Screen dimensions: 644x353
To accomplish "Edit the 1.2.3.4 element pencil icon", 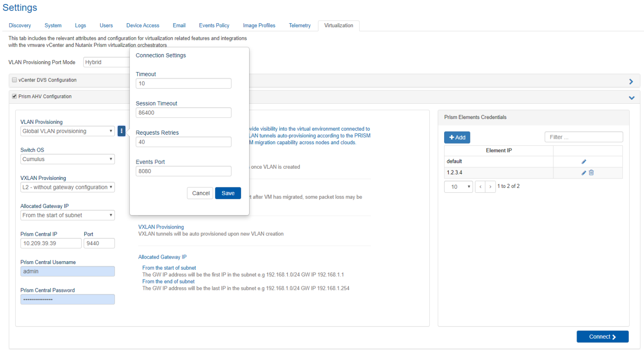I will (584, 173).
